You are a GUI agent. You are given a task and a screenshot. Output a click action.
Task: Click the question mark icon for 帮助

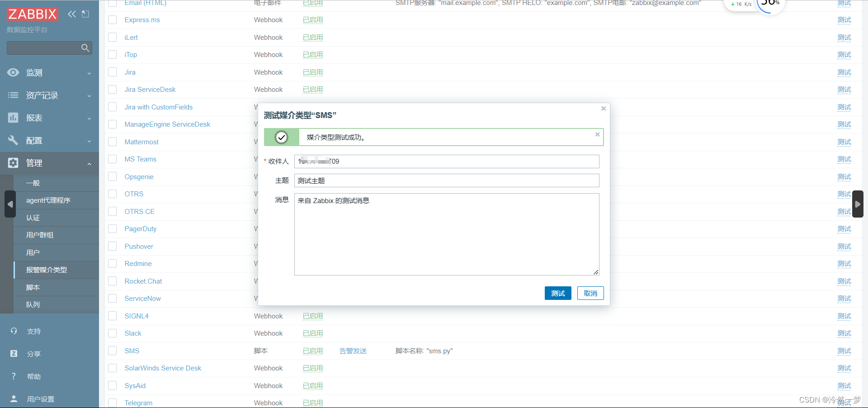point(14,376)
